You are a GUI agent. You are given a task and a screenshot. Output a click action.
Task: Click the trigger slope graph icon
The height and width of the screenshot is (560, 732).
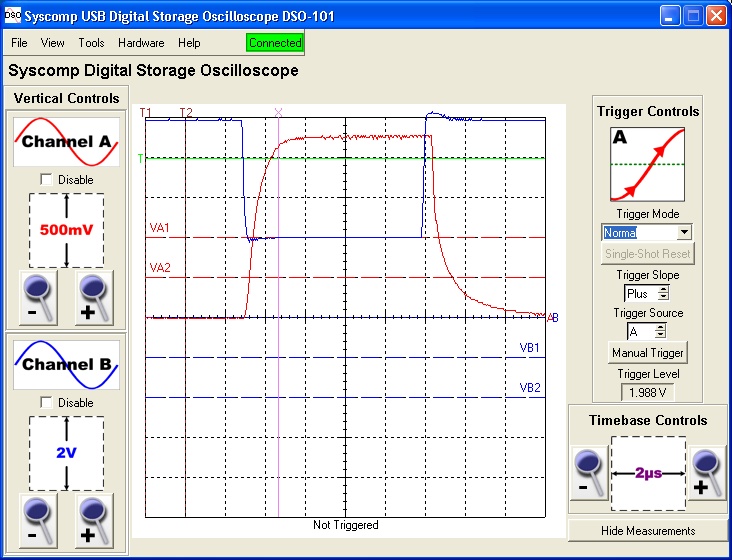[x=647, y=164]
